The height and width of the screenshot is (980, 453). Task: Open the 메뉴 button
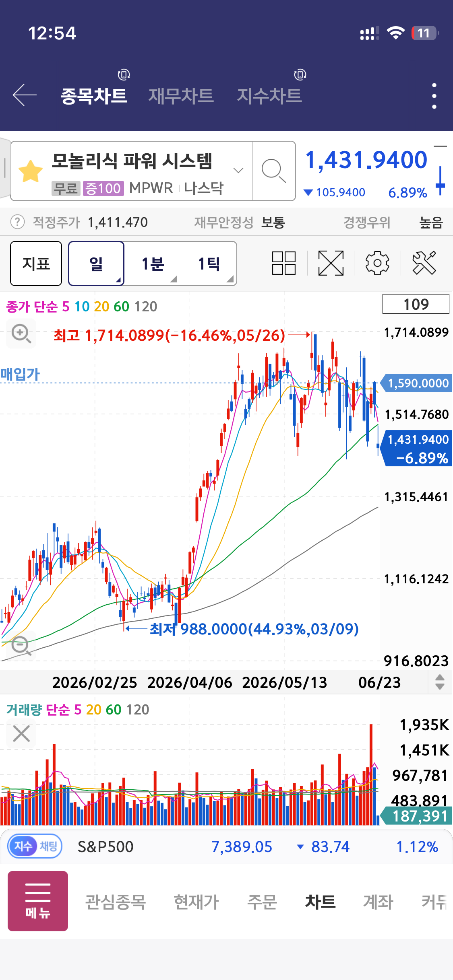(38, 901)
